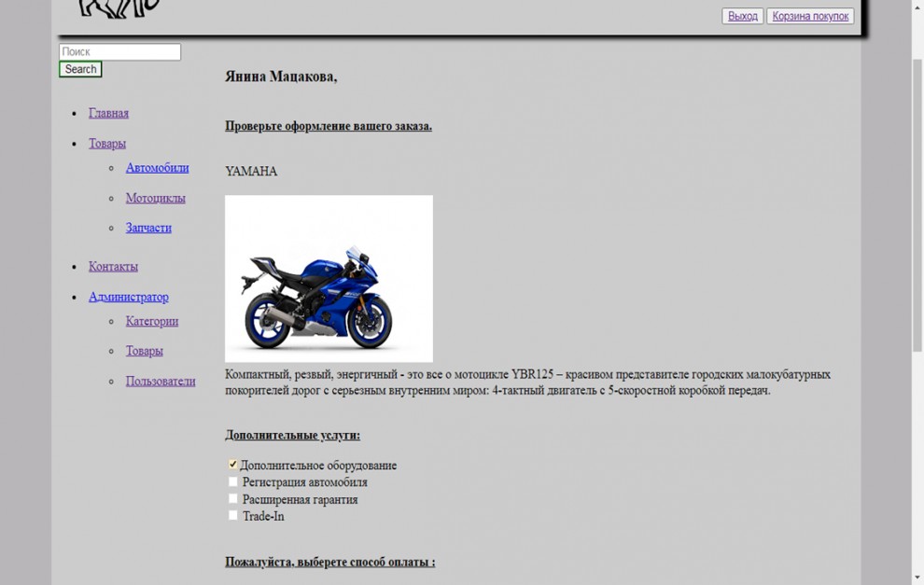The width and height of the screenshot is (924, 585).
Task: Click the YBR125 motorcycle description paragraph
Action: click(x=528, y=383)
